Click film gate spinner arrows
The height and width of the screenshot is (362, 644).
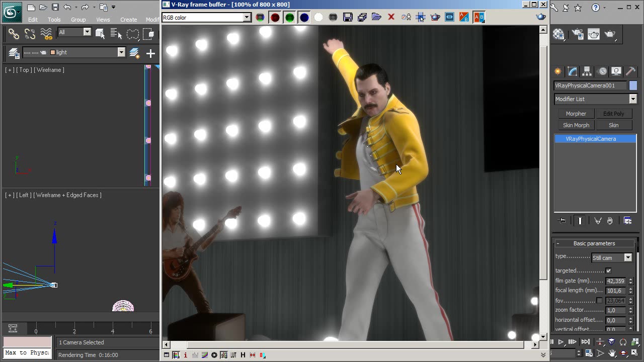click(631, 281)
